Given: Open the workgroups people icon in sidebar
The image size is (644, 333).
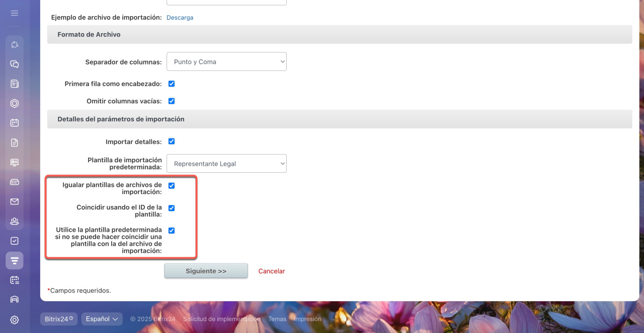Looking at the screenshot, I should click(14, 221).
